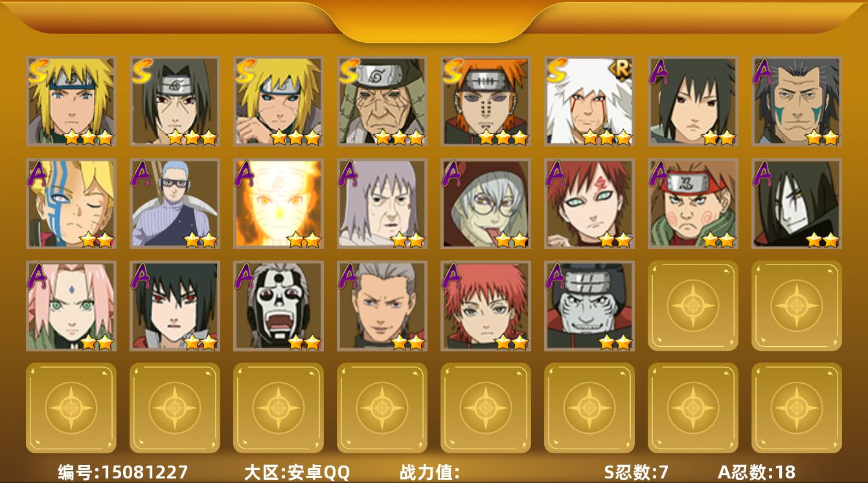
Task: Click the S忍数:7 counter text
Action: click(636, 472)
